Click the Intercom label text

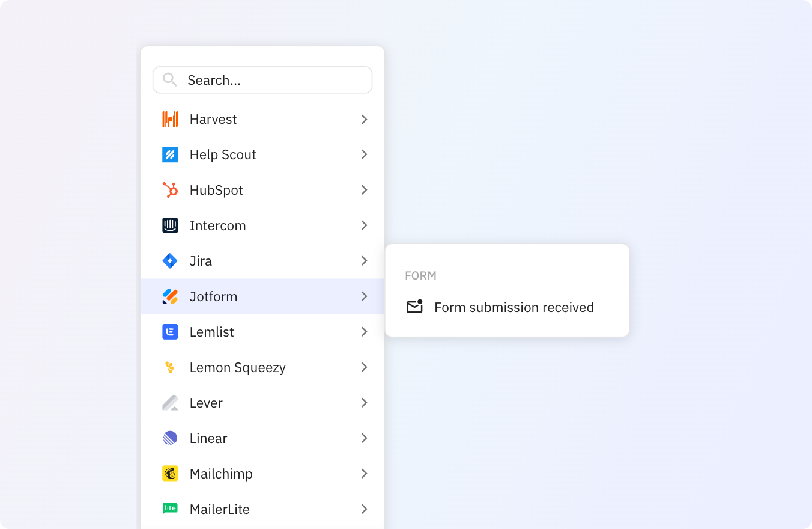(x=217, y=225)
